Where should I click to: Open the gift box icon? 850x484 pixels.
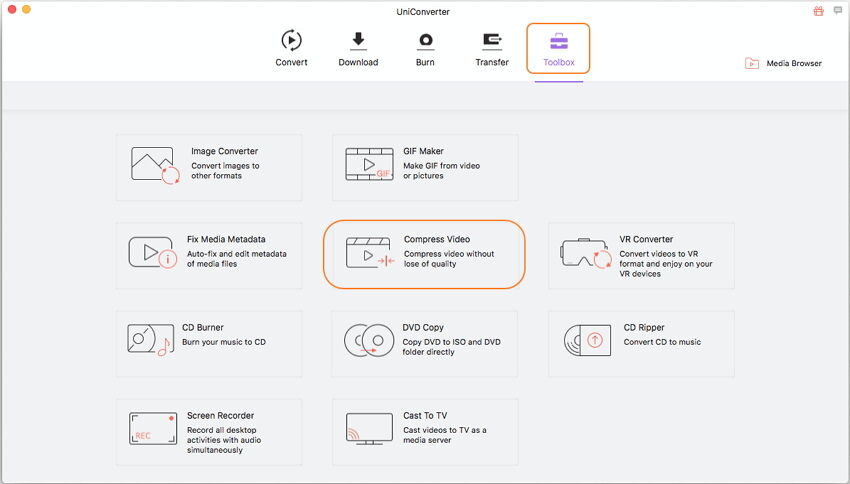819,11
